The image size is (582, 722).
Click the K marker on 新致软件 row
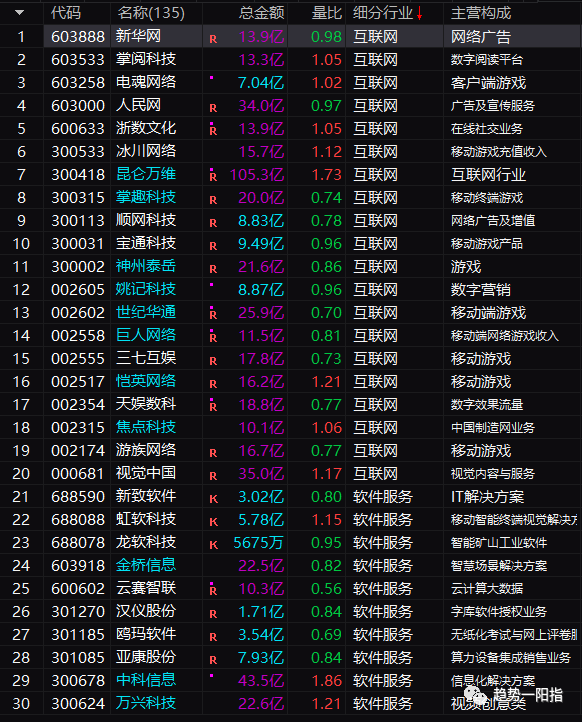click(x=213, y=499)
